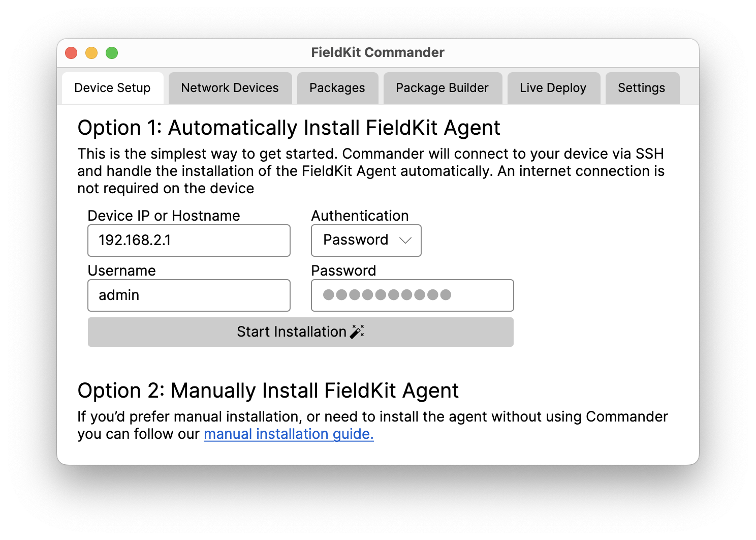
Task: Minimize the window with the yellow button
Action: click(91, 53)
